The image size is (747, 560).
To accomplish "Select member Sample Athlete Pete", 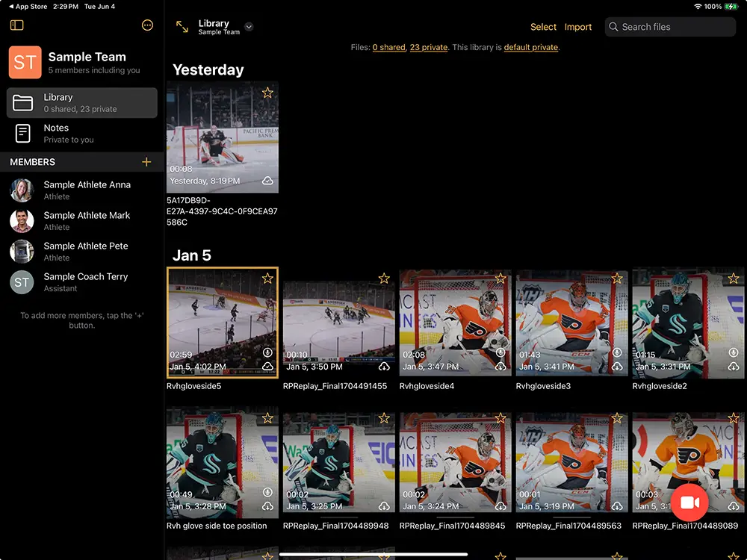I will coord(82,252).
